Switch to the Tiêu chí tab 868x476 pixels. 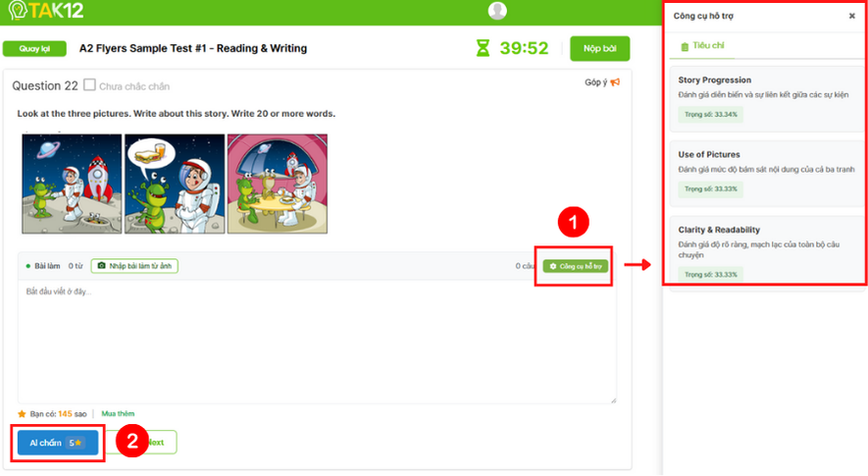coord(702,46)
